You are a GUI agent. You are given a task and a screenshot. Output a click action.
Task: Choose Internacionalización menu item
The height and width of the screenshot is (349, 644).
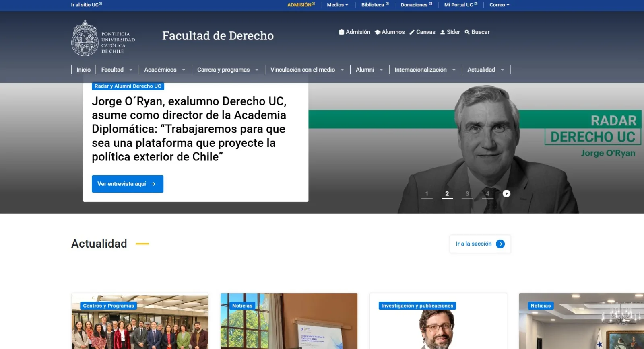(421, 70)
